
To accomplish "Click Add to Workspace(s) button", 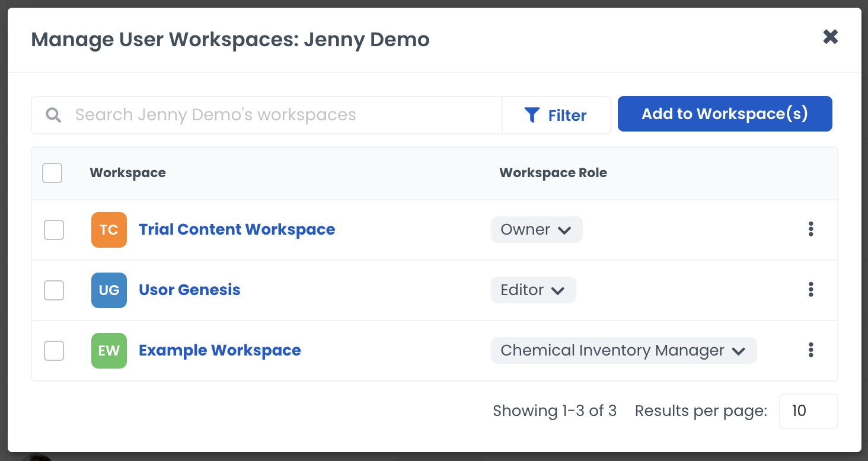I will 725,114.
